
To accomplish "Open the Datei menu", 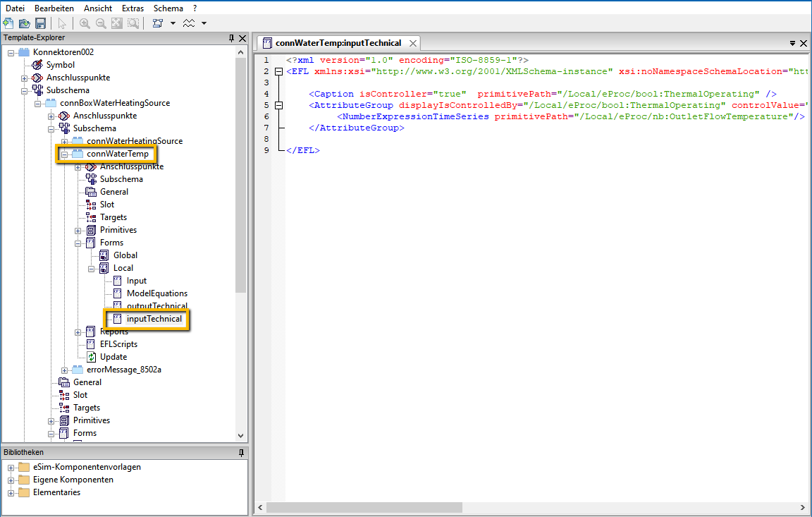I will [x=15, y=8].
